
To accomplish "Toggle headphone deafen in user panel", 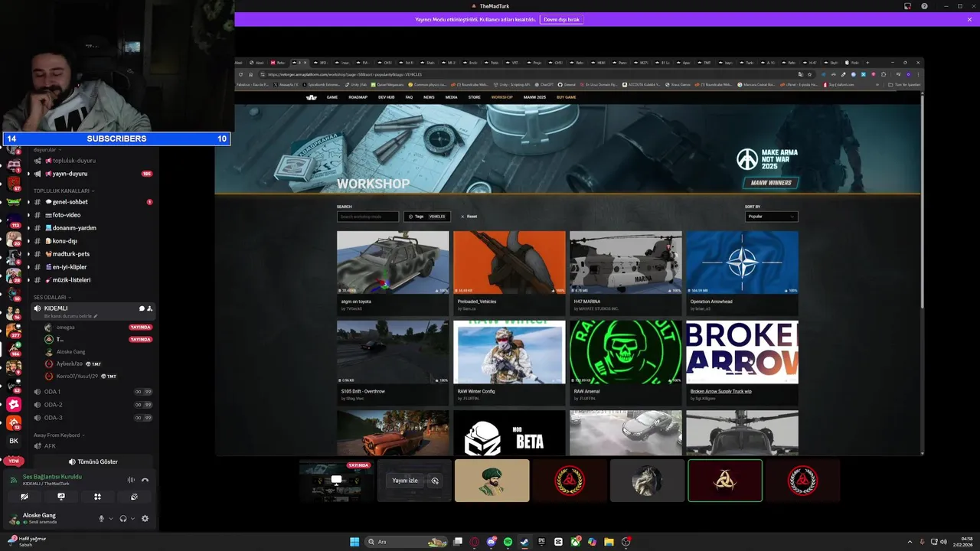I will coord(123,519).
